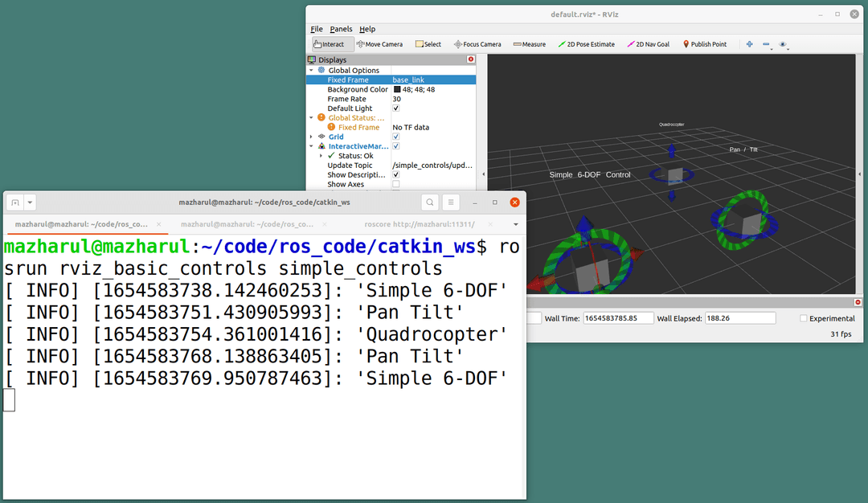The image size is (868, 503).
Task: Disable the Grid display checkbox
Action: tap(395, 137)
